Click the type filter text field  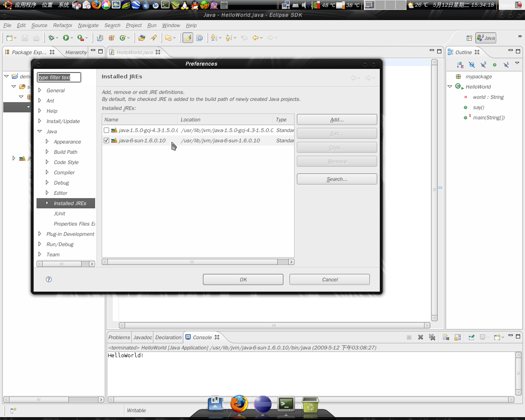pos(59,77)
